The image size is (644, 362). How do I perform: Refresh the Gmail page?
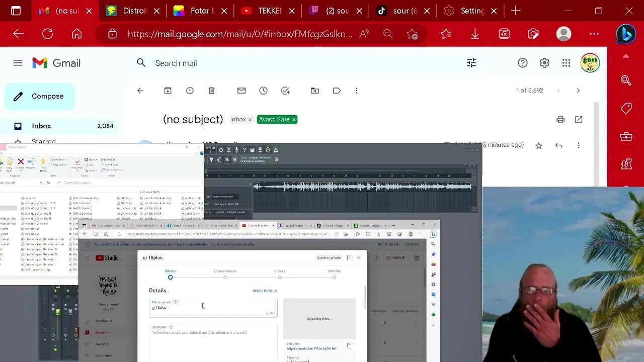click(x=48, y=34)
